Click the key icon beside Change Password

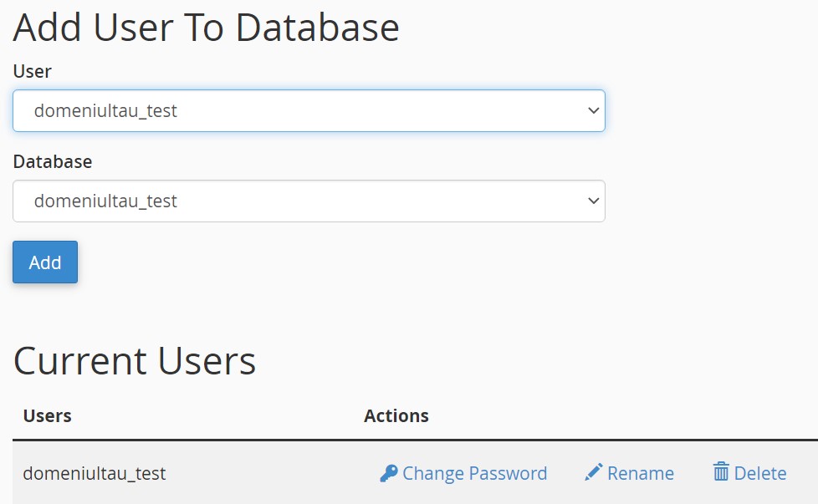click(389, 473)
